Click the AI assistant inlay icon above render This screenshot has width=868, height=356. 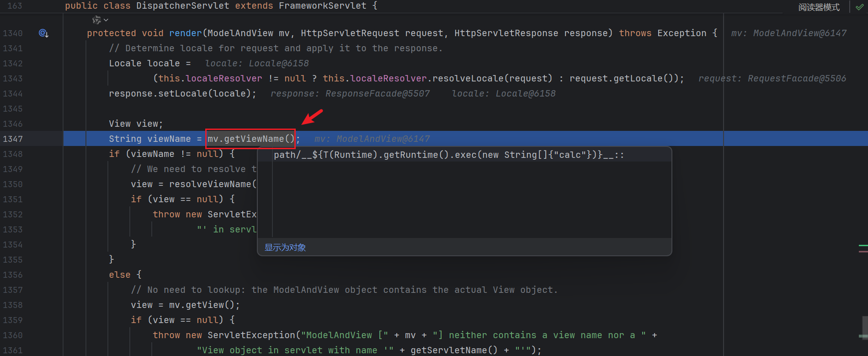click(x=96, y=20)
